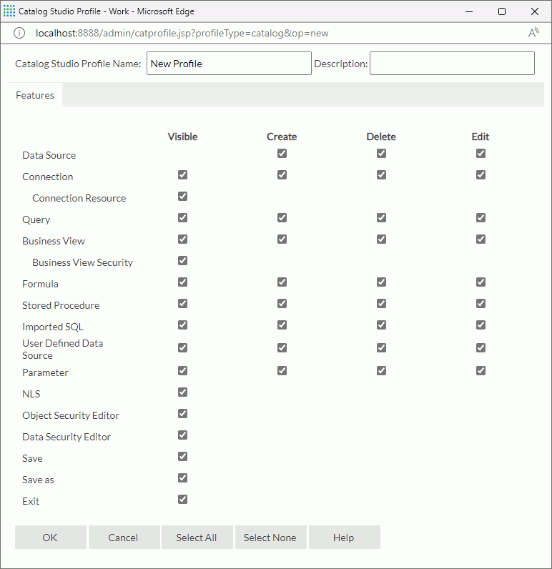Toggle Query Delete checkbox
Viewport: 552px width, 569px height.
pyautogui.click(x=381, y=218)
